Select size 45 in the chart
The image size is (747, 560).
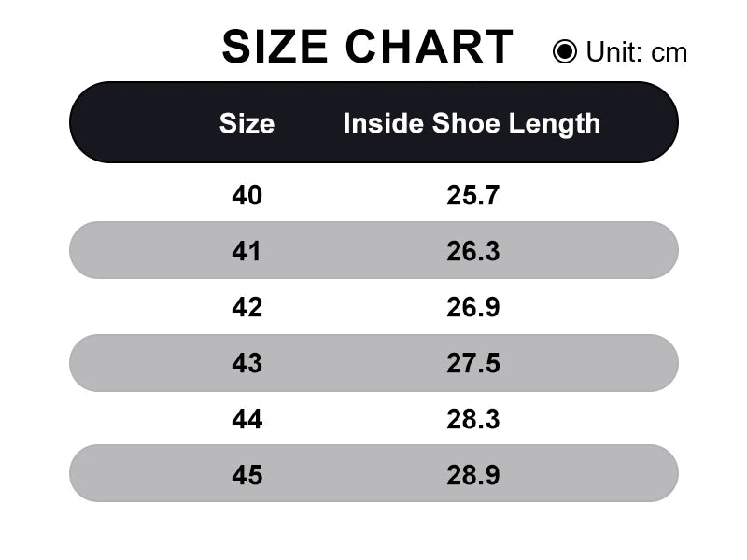(247, 475)
